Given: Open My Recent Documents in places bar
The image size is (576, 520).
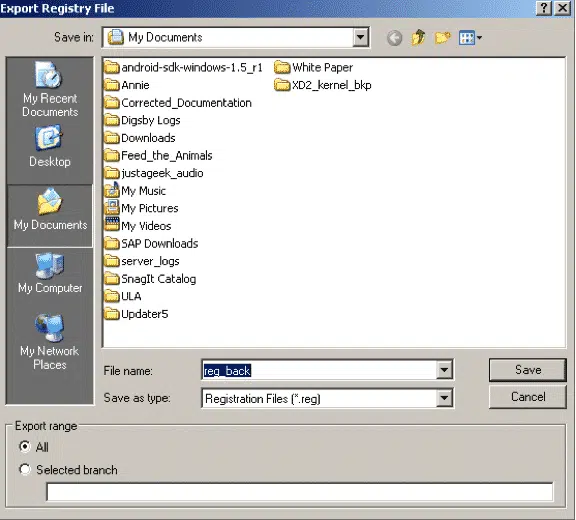Looking at the screenshot, I should tap(50, 89).
